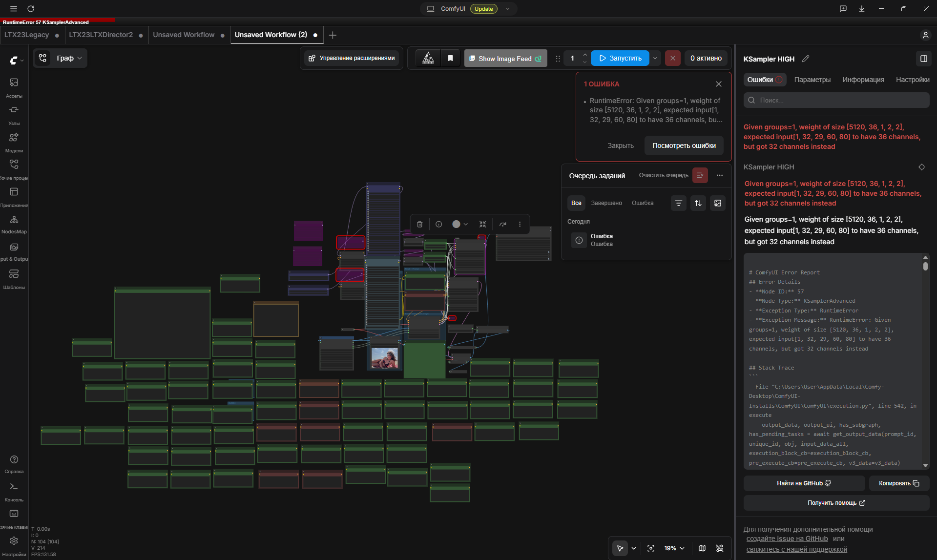Open the Информация tab in the side panel

coord(863,80)
